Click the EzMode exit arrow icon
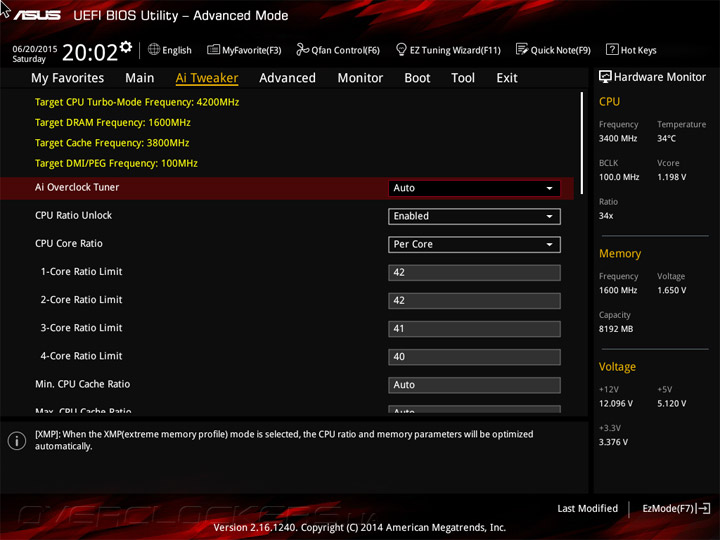720x540 pixels. point(703,508)
